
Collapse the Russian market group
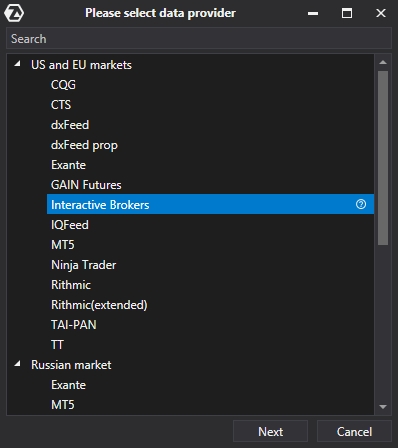coord(17,363)
